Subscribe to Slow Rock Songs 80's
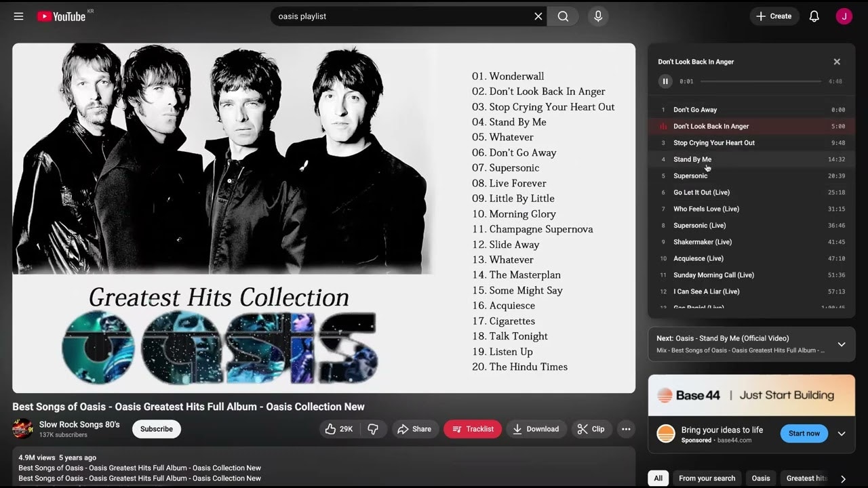Screen dimensions: 868x488 (157, 429)
